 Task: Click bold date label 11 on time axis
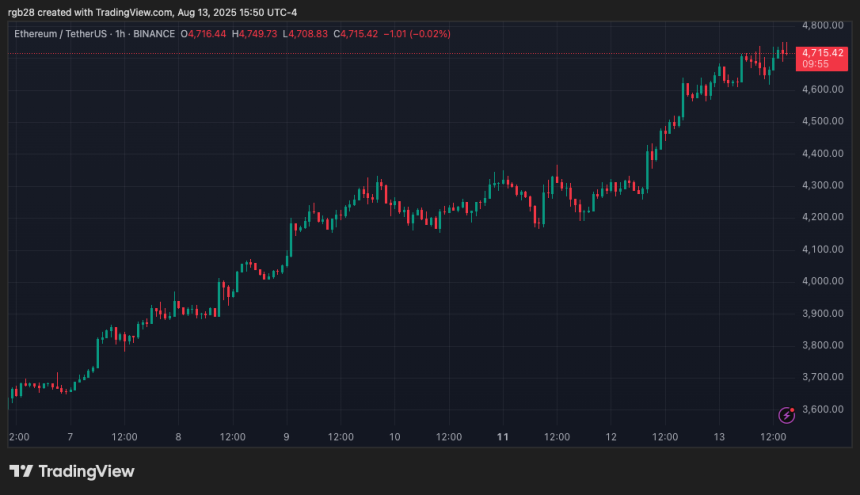pyautogui.click(x=502, y=437)
